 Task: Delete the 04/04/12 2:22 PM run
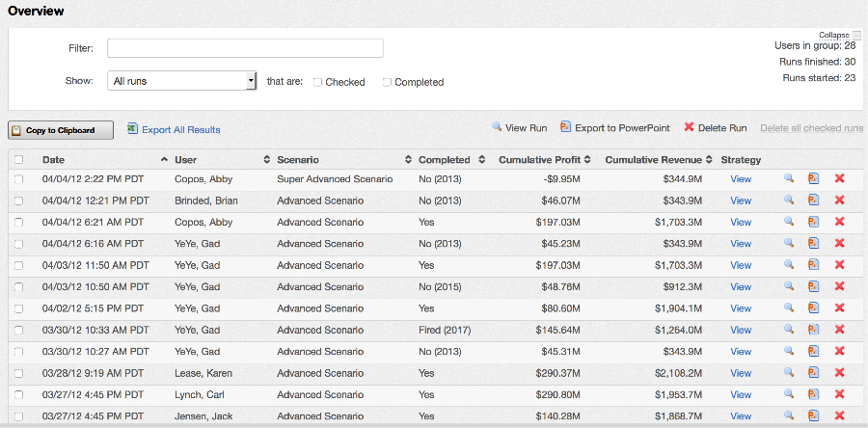(x=839, y=178)
